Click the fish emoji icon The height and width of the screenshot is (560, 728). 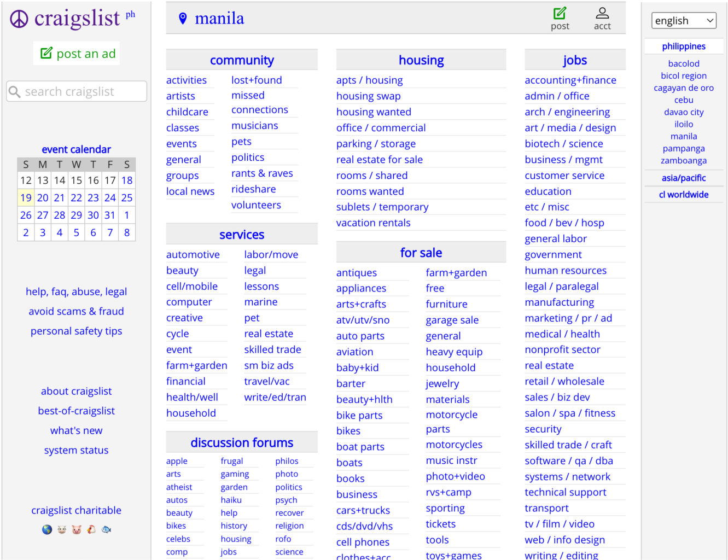pos(106,529)
